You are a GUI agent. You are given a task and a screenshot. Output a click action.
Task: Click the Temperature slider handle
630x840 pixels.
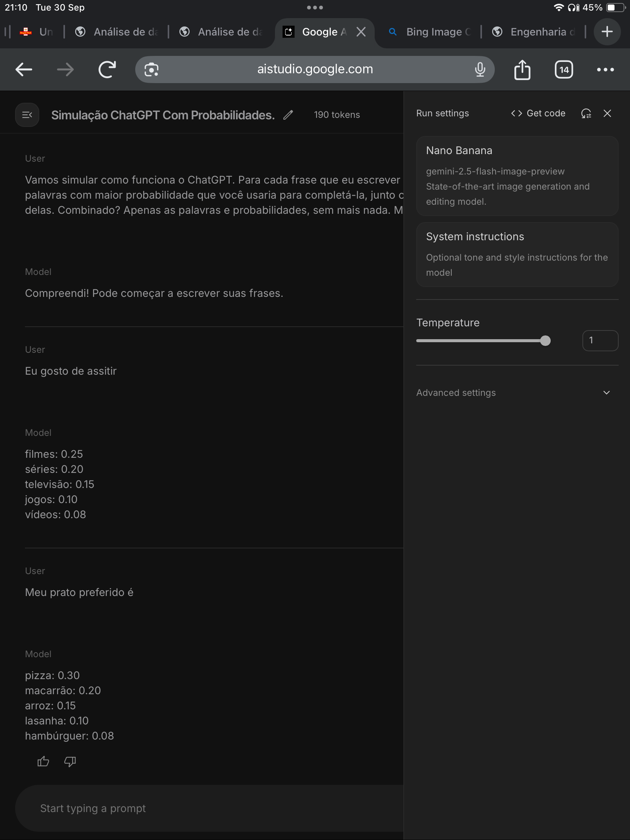(x=545, y=341)
